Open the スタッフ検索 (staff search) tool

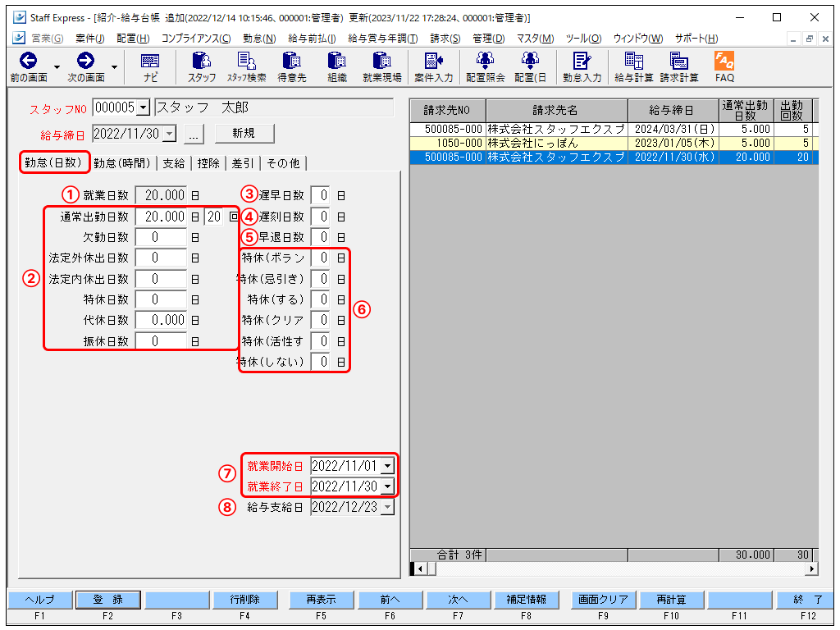[246, 66]
